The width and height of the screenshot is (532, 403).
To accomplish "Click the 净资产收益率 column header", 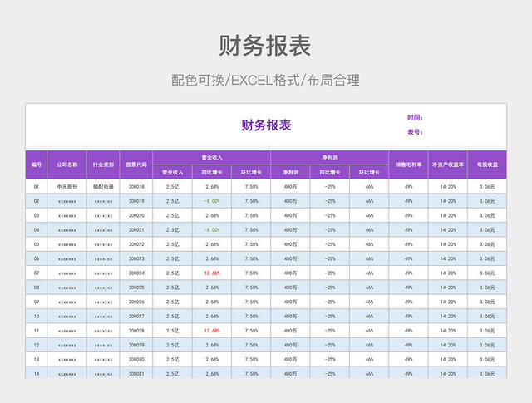I will pos(448,165).
